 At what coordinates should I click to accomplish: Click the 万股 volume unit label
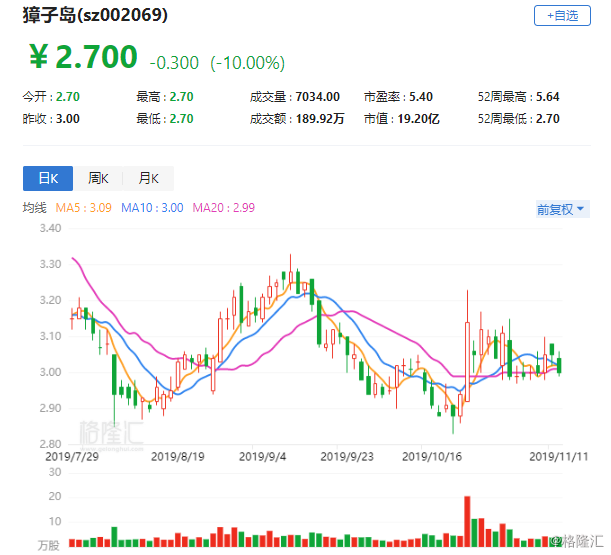click(49, 545)
